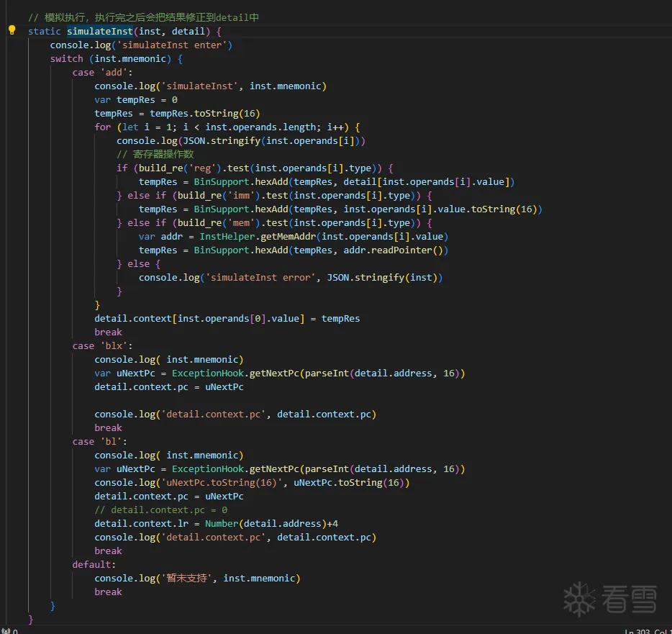
Task: Click the for keyword in loop header
Action: pos(102,127)
